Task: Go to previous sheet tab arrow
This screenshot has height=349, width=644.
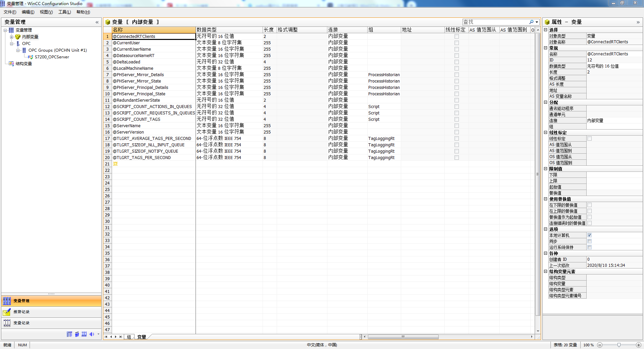Action: [111, 337]
